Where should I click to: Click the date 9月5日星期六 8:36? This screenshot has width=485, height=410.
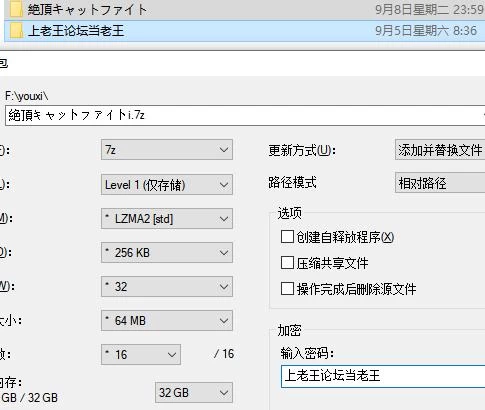pos(426,31)
